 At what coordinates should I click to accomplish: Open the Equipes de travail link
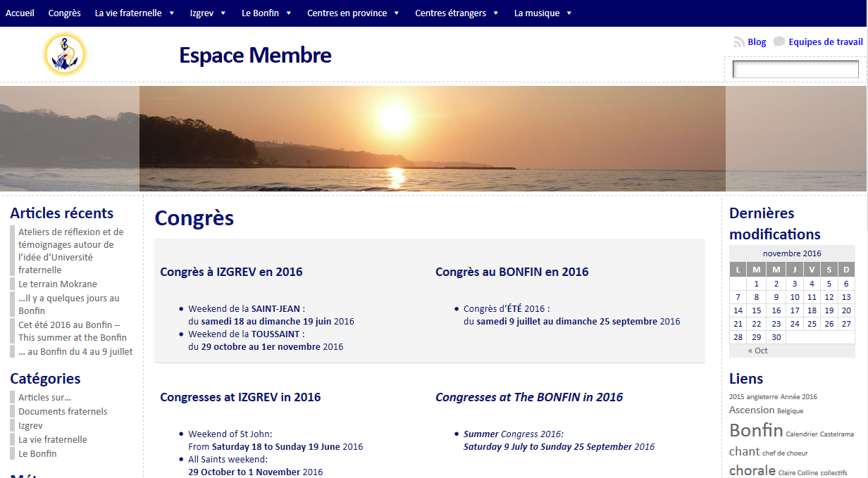[826, 42]
